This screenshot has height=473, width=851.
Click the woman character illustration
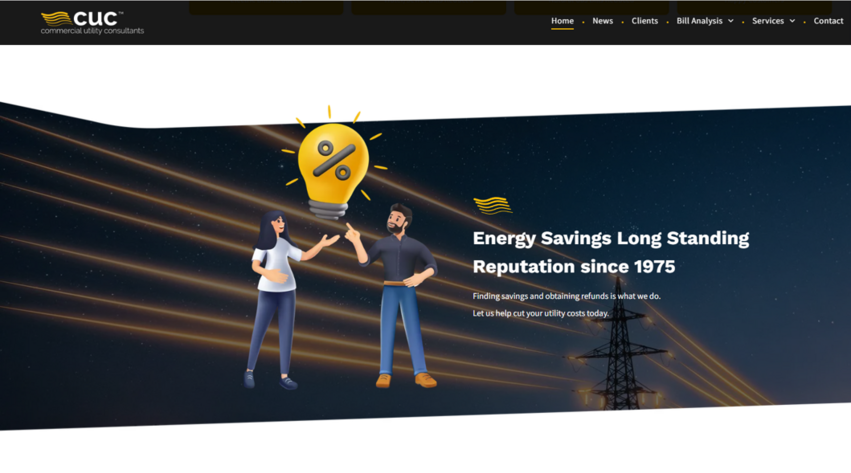pos(285,299)
